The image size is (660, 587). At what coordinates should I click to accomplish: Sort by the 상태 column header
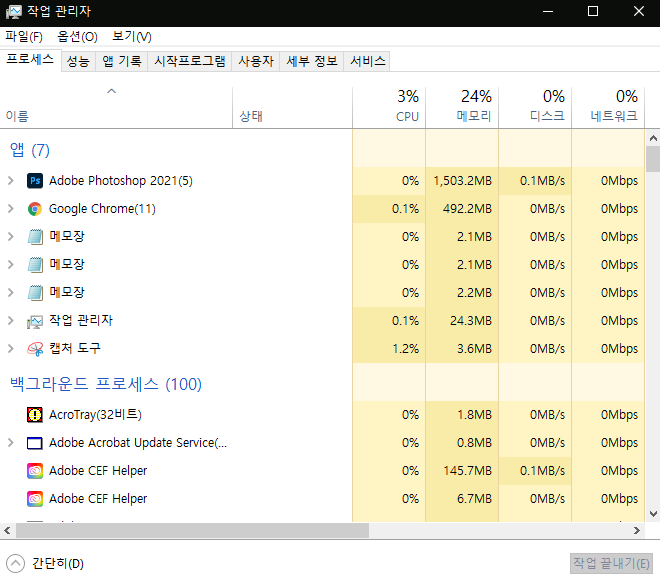point(293,107)
